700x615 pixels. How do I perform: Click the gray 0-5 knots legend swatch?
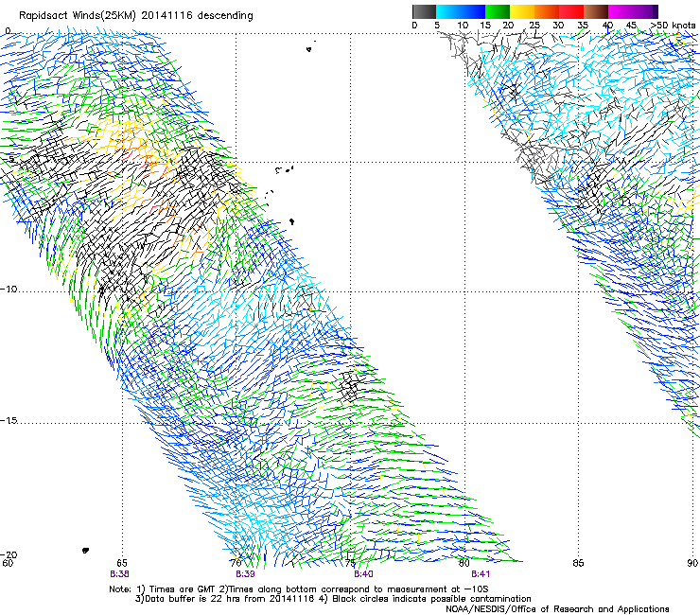(424, 11)
